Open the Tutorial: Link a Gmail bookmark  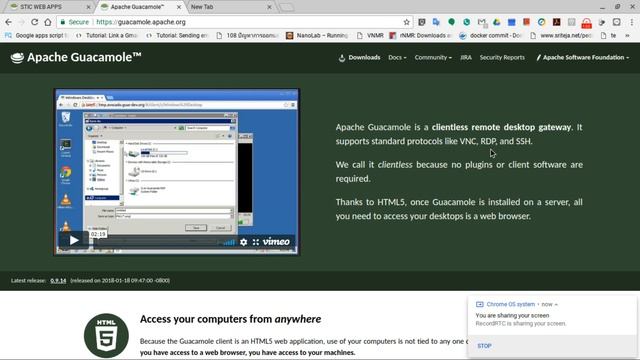[x=107, y=36]
